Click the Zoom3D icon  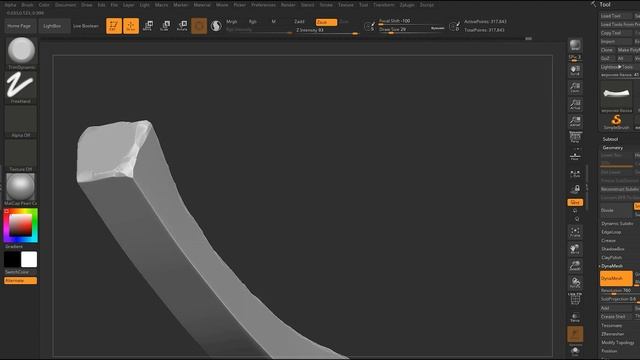[x=575, y=266]
